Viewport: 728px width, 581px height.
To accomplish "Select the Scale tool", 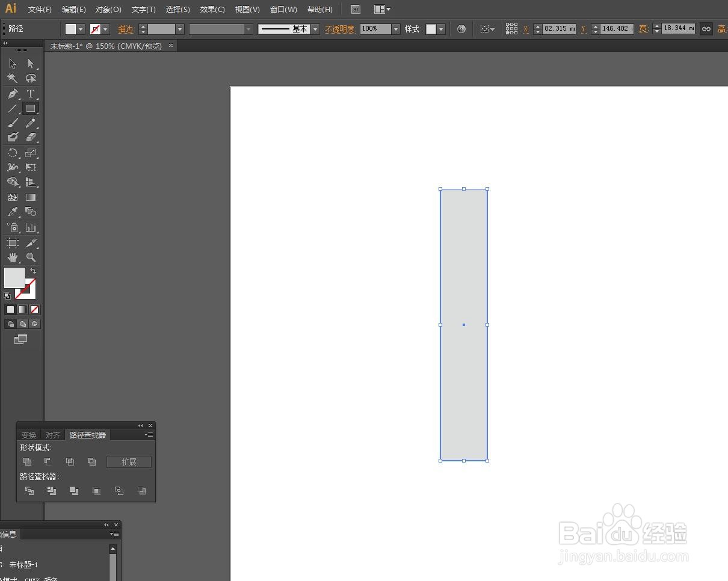I will pyautogui.click(x=31, y=153).
